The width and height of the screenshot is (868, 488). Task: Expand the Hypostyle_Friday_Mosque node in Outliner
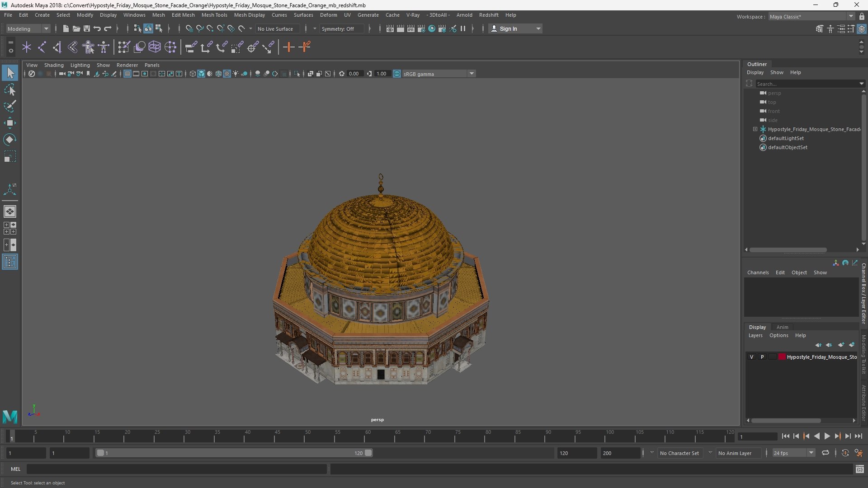click(x=755, y=129)
